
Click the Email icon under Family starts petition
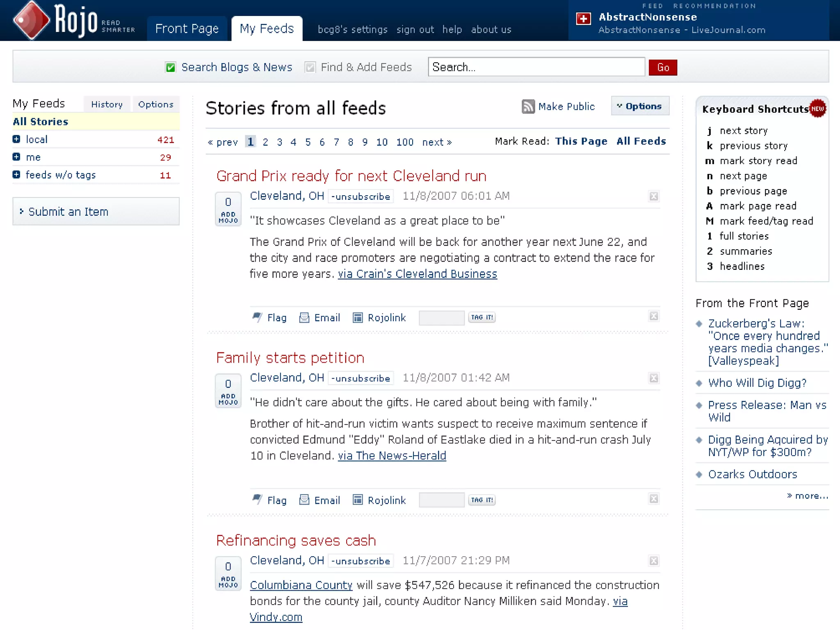[x=304, y=500]
